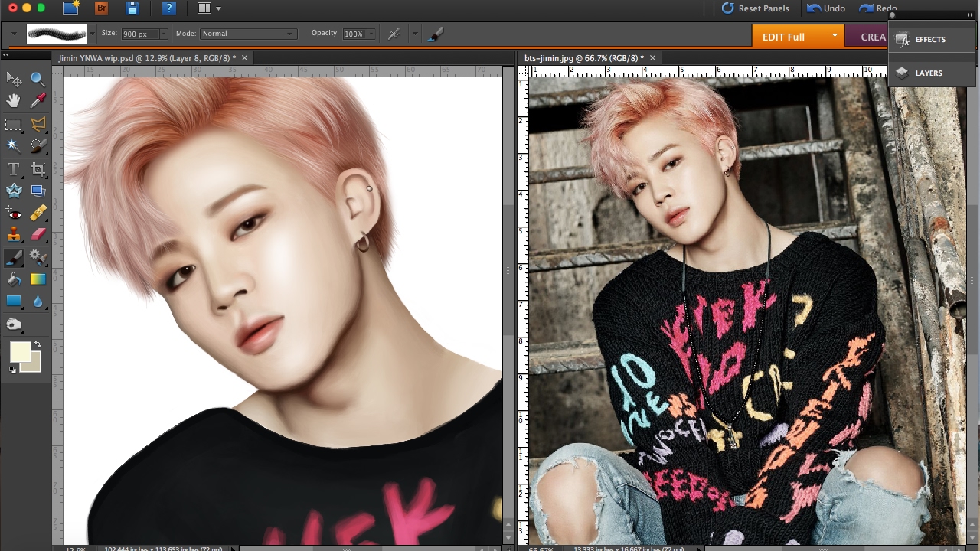Screen dimensions: 980x551
Task: Click the foreground color swatch
Action: 20,352
